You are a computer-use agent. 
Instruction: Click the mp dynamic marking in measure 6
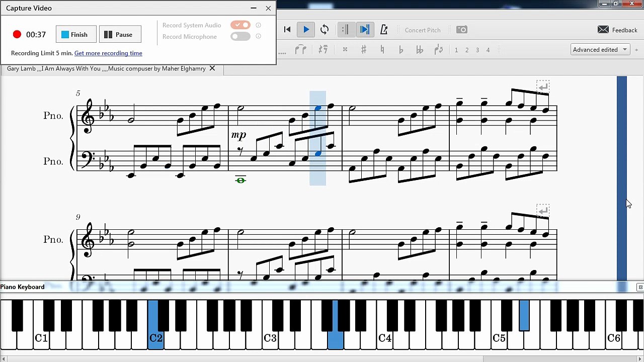[x=238, y=135]
